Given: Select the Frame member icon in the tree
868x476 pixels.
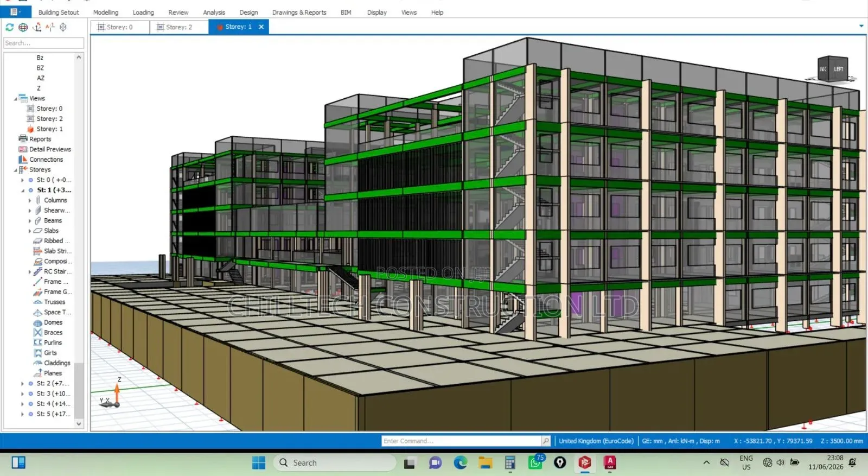Looking at the screenshot, I should pyautogui.click(x=38, y=282).
